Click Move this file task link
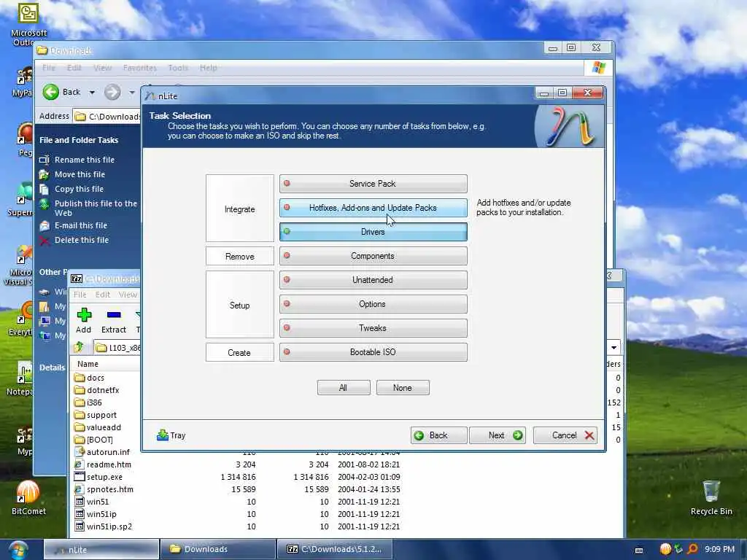747x560 pixels. click(x=80, y=174)
